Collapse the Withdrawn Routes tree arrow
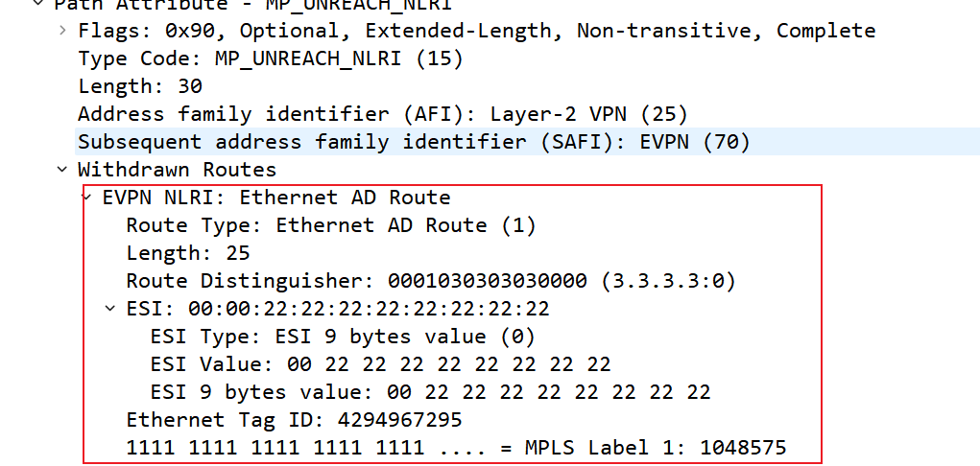 [62, 170]
